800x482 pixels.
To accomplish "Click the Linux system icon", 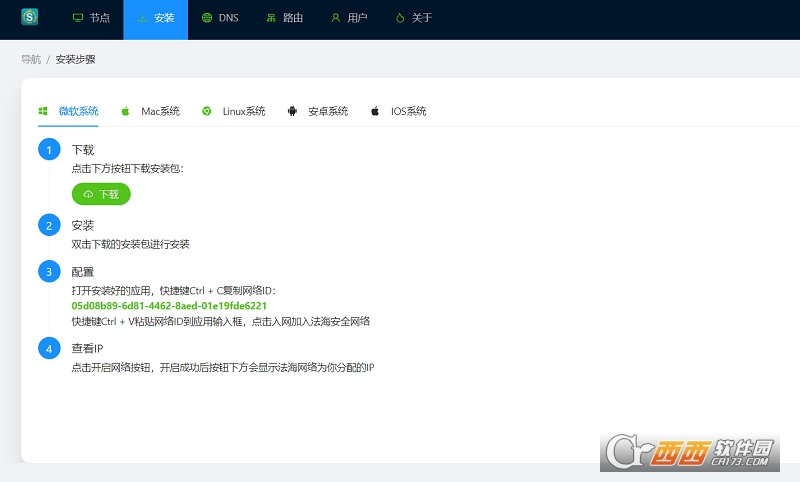I will click(x=207, y=111).
